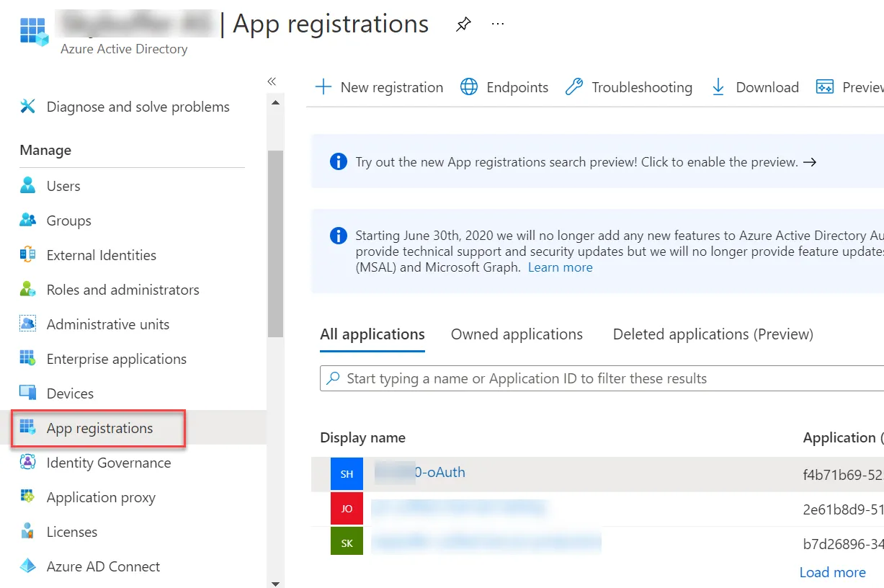This screenshot has width=884, height=588.
Task: Click the sidebar scrollbar up arrow
Action: coord(275,102)
